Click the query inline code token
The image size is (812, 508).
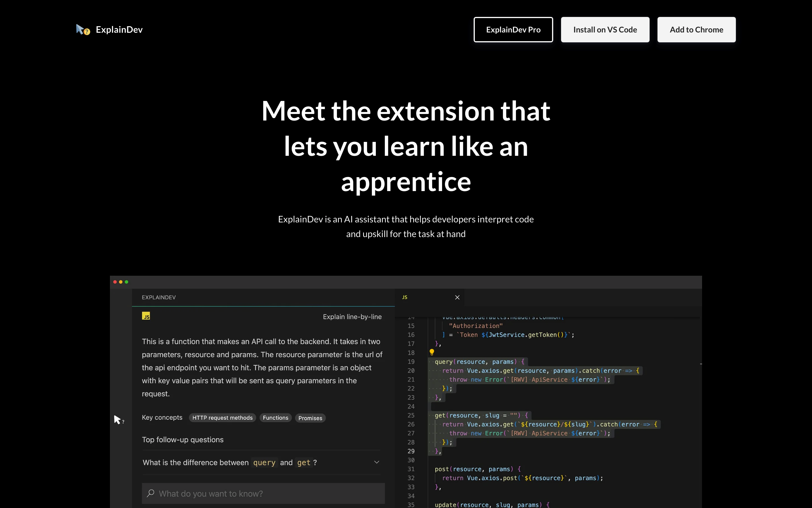coord(264,463)
